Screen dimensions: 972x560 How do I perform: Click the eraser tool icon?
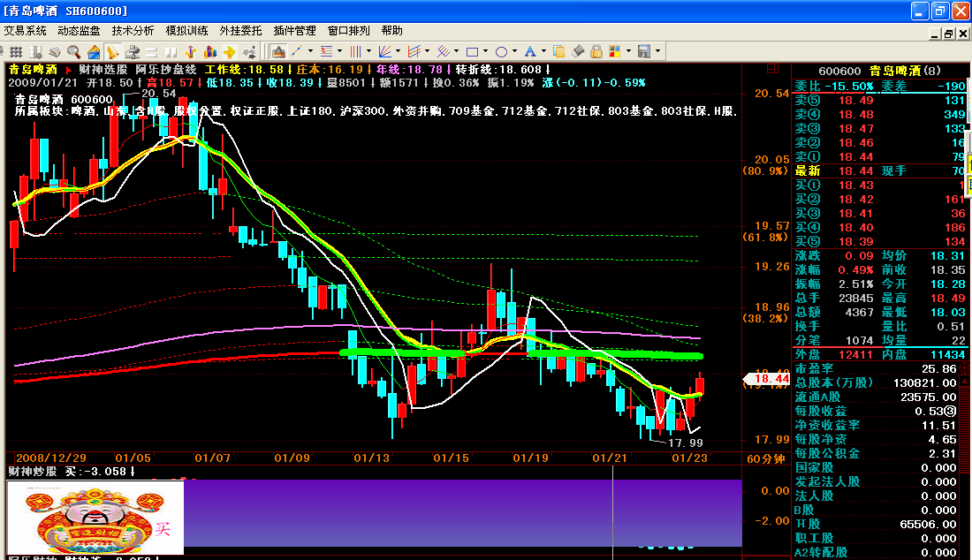coord(578,51)
